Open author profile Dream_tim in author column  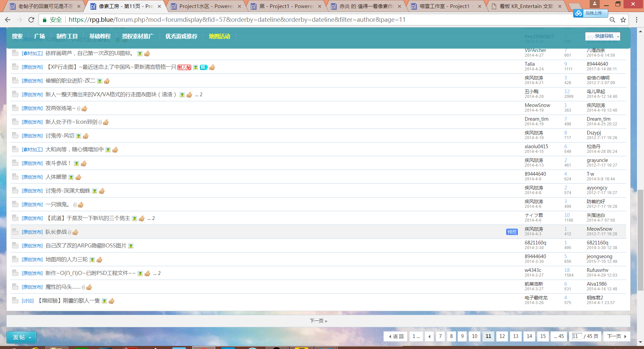tap(537, 119)
